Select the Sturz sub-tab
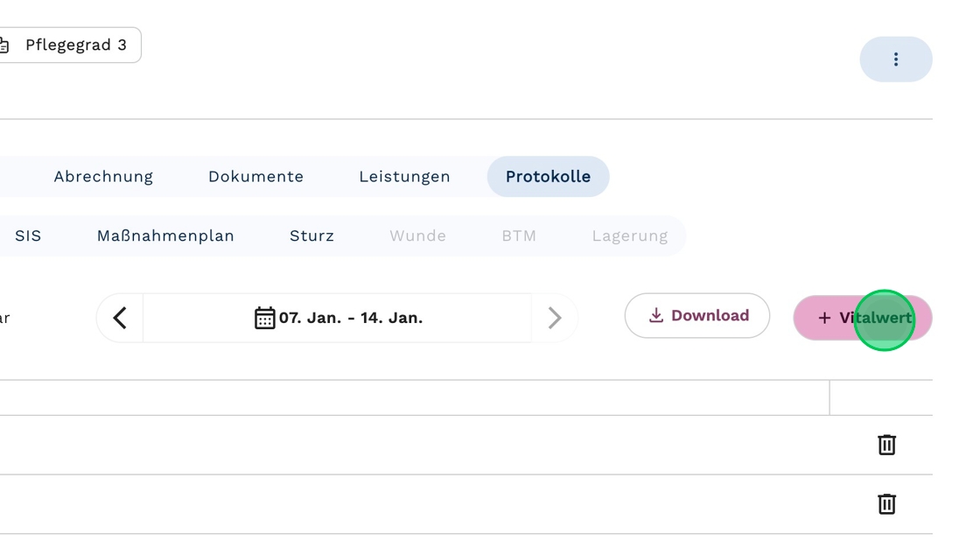This screenshot has width=980, height=548. [311, 235]
